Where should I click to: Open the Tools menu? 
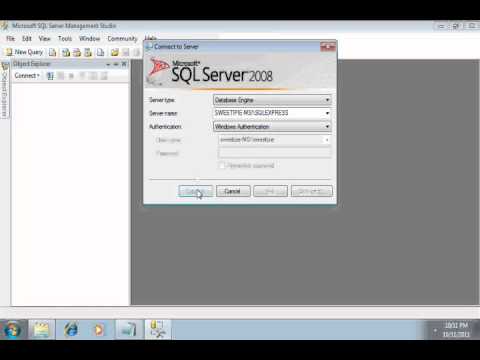[x=65, y=39]
